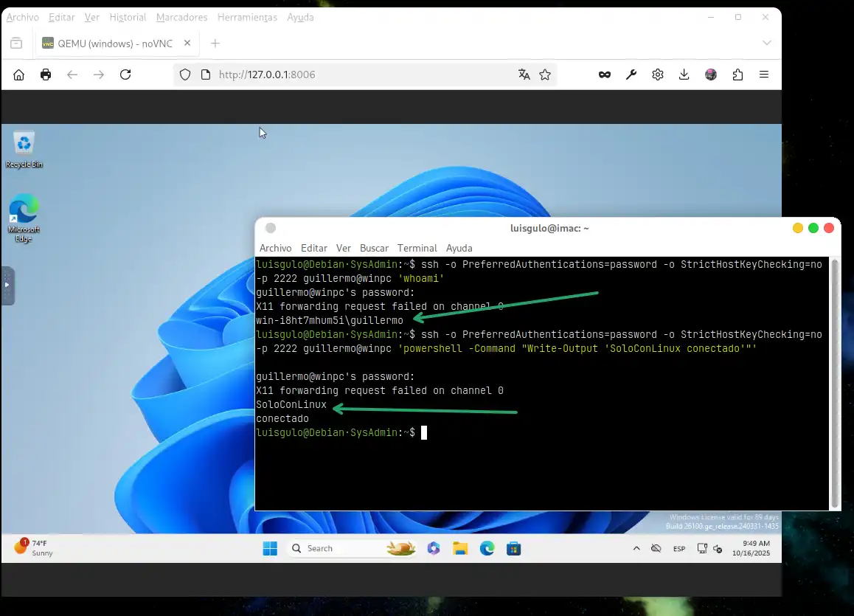The image size is (854, 616).
Task: Open the noVNC side panel arrow
Action: 7,285
